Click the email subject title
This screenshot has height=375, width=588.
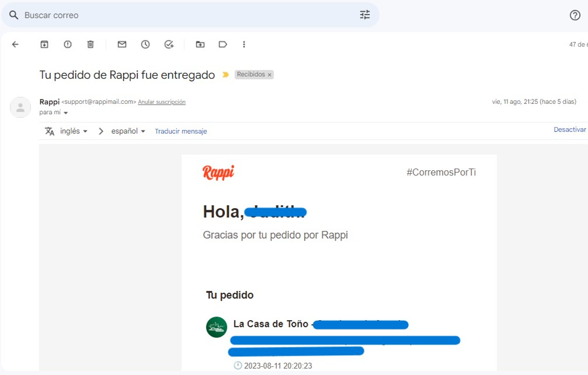coord(127,75)
